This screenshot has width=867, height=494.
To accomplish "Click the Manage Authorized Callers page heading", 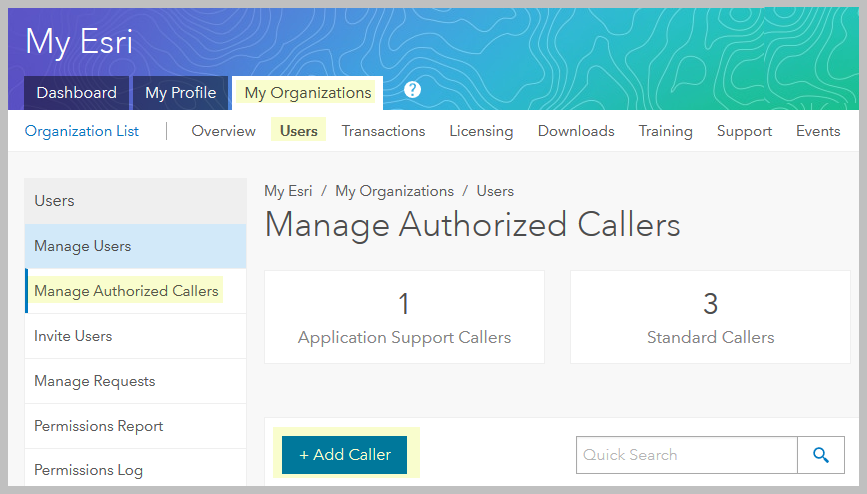I will click(472, 225).
